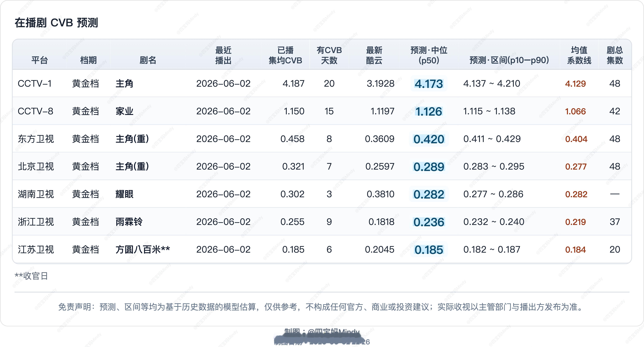This screenshot has height=347, width=644.
Task: Click aired average CVB 0.458
Action: (x=292, y=139)
